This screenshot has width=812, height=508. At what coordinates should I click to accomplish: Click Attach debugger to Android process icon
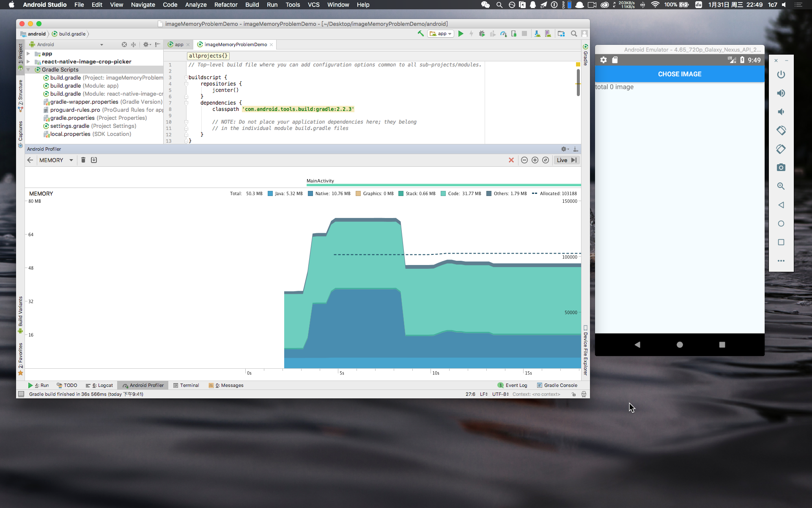click(514, 33)
